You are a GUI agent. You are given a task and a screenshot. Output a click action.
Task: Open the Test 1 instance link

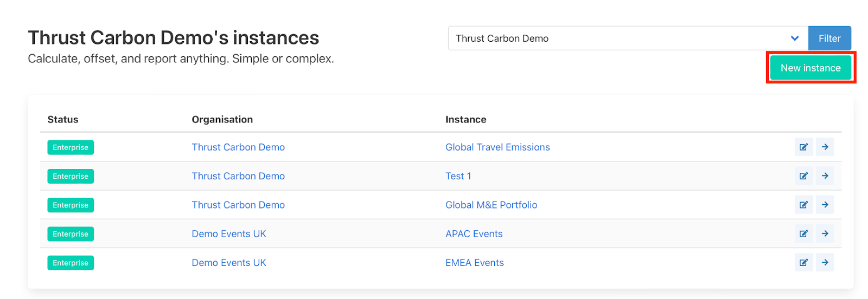[x=458, y=176]
